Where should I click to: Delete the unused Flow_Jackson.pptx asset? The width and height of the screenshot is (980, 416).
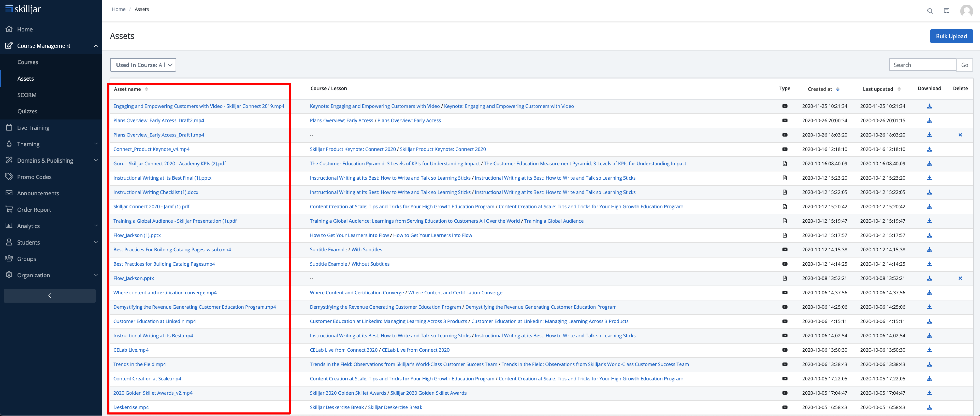pos(960,278)
